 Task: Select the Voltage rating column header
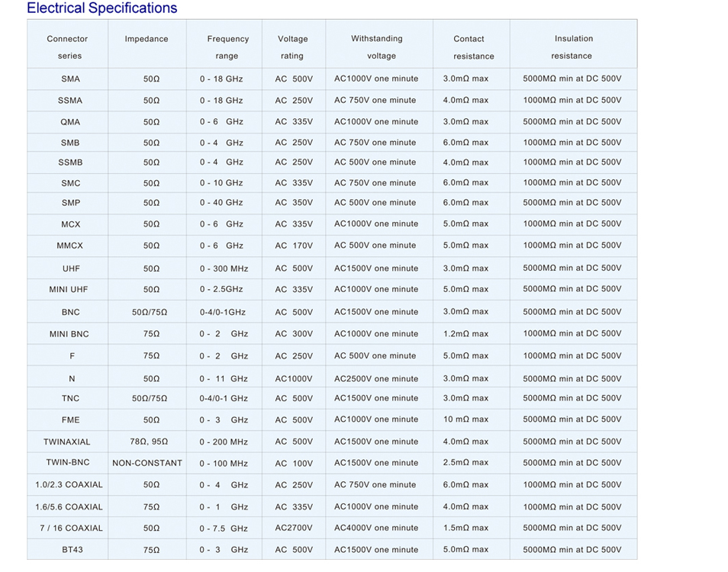click(294, 44)
